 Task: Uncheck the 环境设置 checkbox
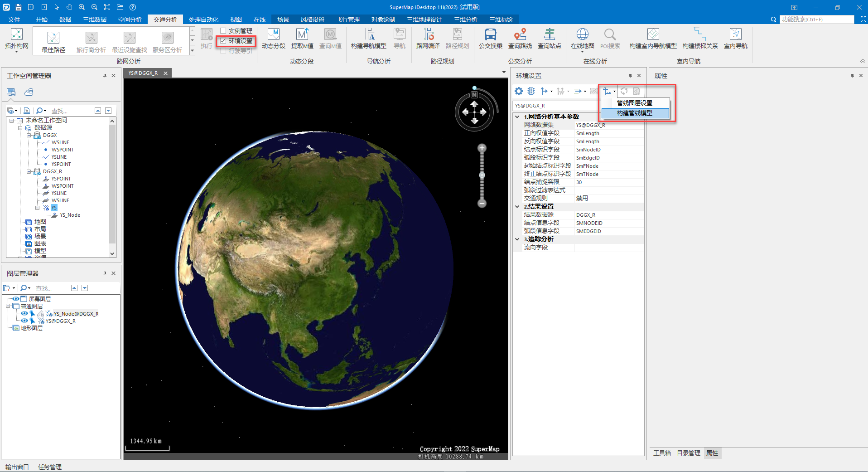(223, 41)
